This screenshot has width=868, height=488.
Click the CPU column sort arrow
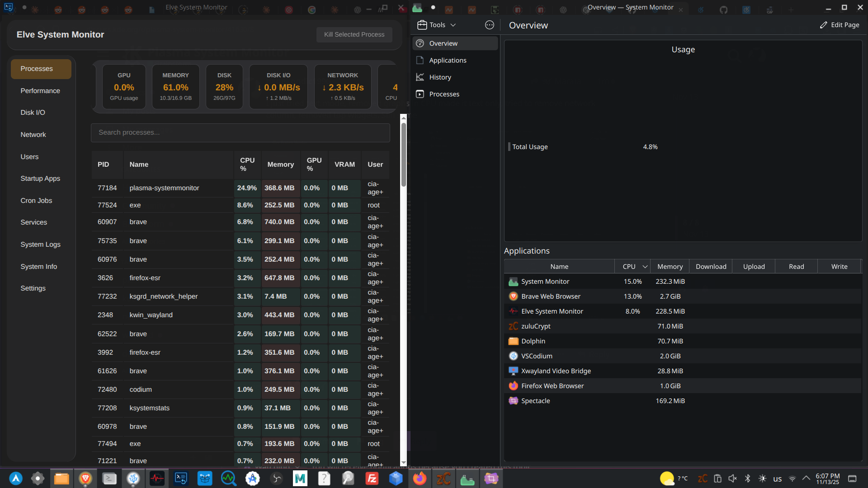[645, 267]
